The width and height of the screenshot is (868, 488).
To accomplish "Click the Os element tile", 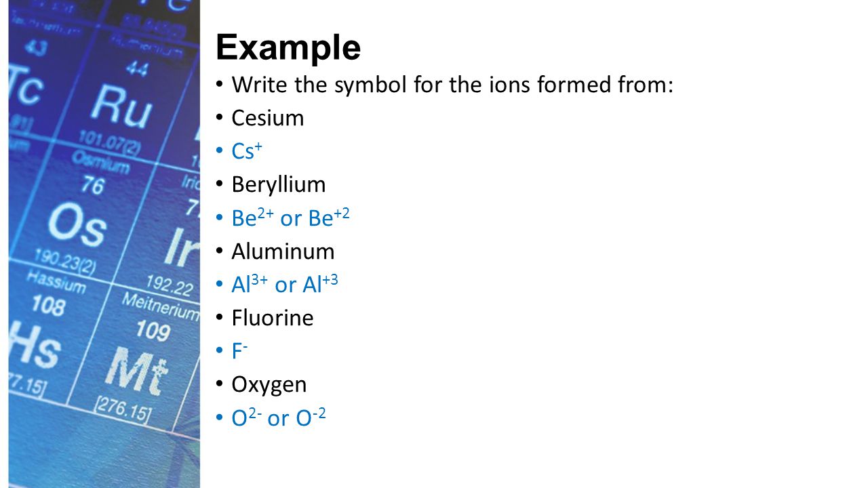I will tap(78, 217).
